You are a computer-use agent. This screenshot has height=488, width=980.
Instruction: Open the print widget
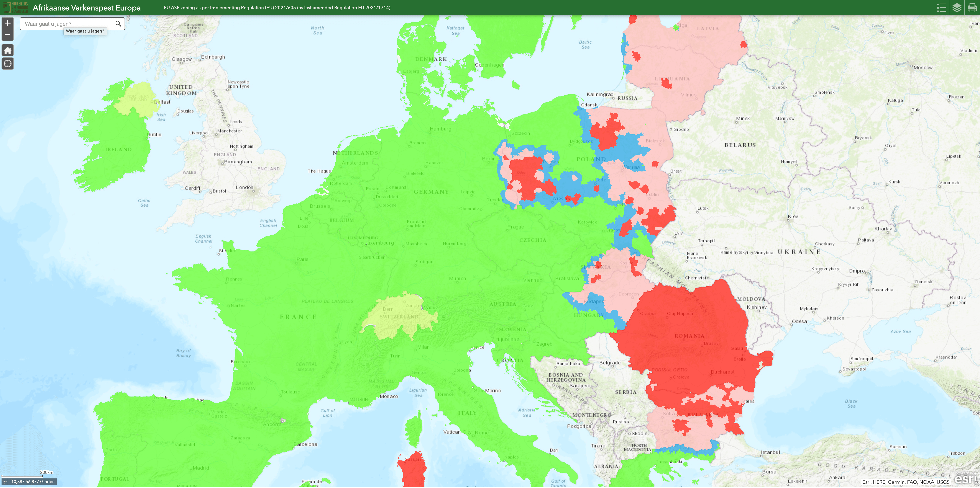[972, 8]
